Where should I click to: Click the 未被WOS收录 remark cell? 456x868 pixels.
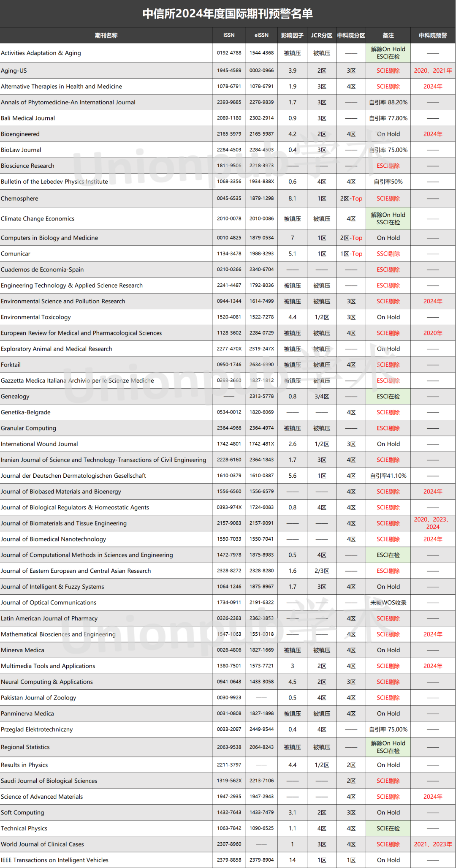click(x=388, y=603)
